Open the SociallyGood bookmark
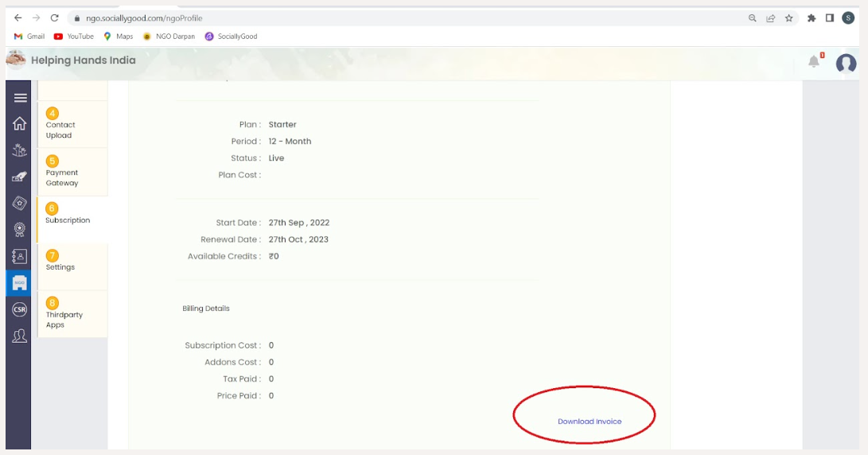Screen dimensions: 868x455 pyautogui.click(x=231, y=37)
